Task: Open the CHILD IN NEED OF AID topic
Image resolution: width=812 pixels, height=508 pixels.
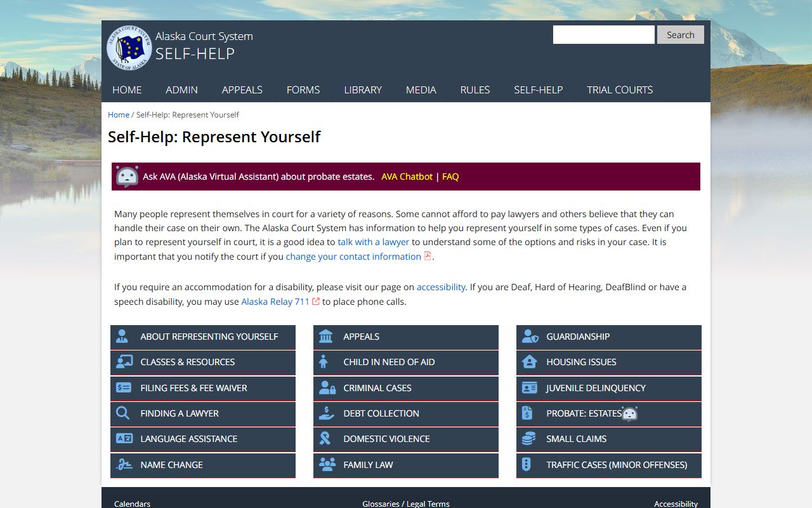Action: click(x=406, y=363)
